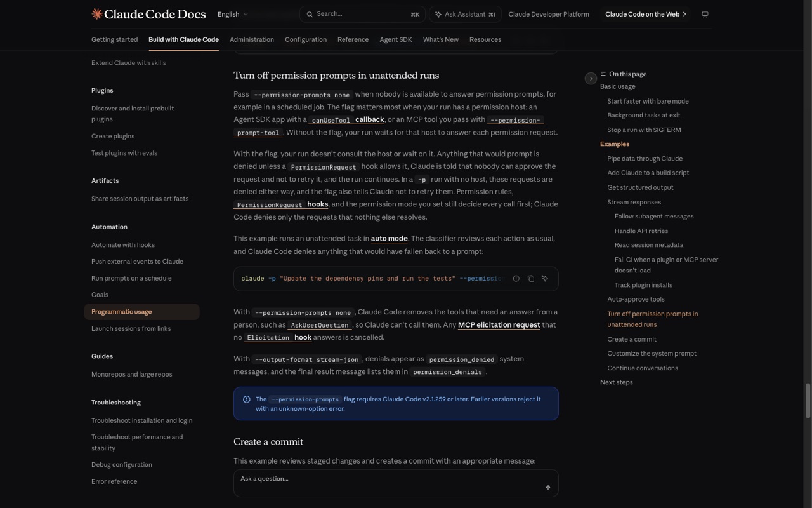The width and height of the screenshot is (812, 508).
Task: Open the Reference tab
Action: pos(353,39)
